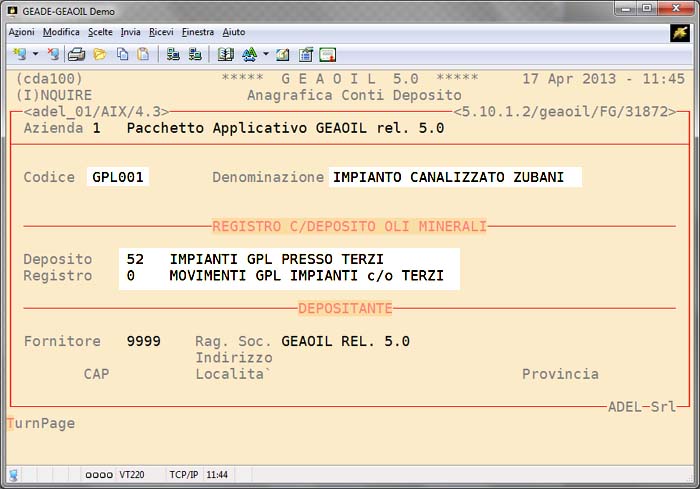
Task: Click the Denominazione field IMPIANTO CANALIZZATO ZUBANI
Action: tap(455, 177)
